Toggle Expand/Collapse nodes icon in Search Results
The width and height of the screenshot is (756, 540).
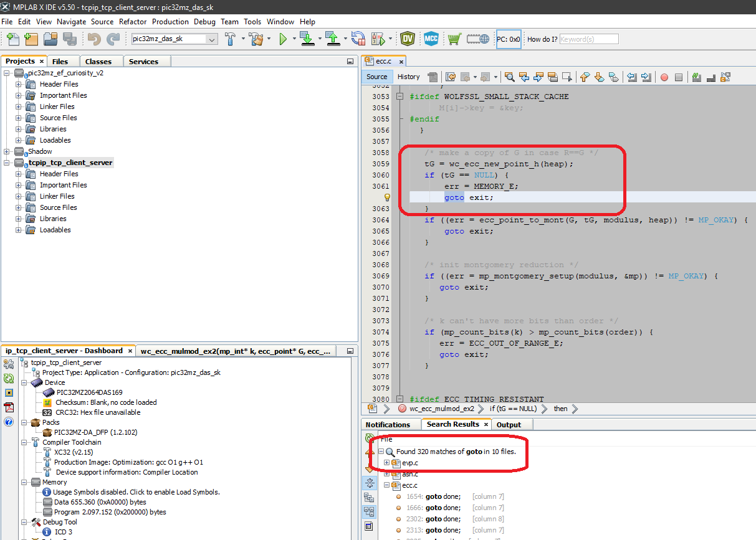tap(369, 483)
